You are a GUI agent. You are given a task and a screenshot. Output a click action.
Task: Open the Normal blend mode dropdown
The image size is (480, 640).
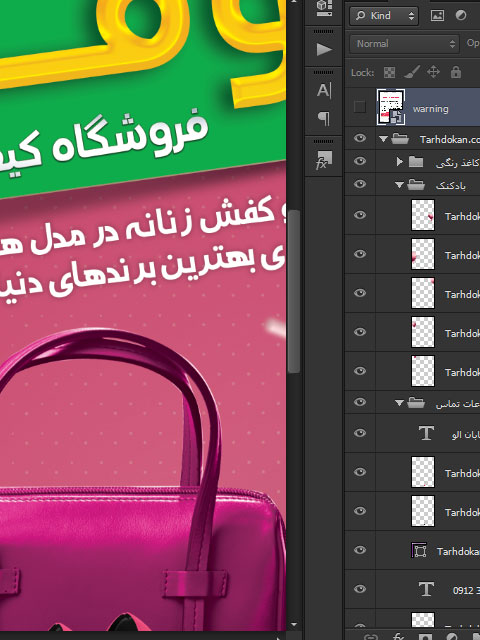click(x=404, y=44)
